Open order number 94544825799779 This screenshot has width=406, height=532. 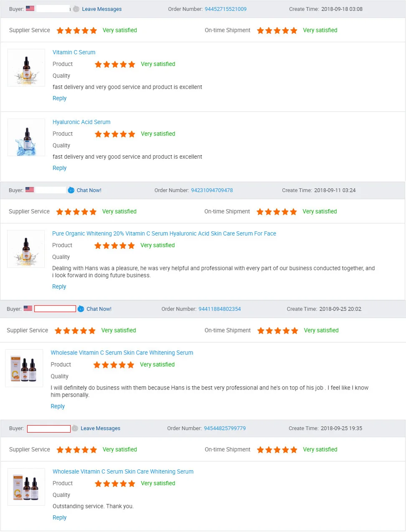pyautogui.click(x=225, y=428)
